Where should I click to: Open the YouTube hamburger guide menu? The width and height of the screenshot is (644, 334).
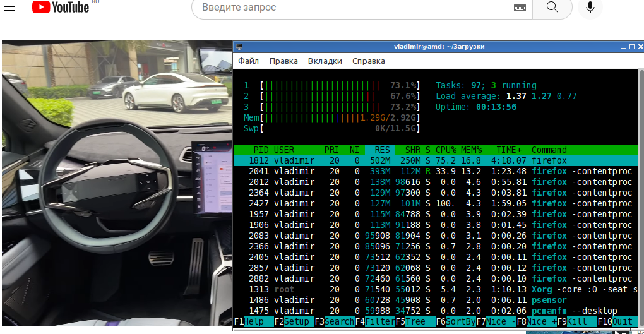[x=9, y=6]
